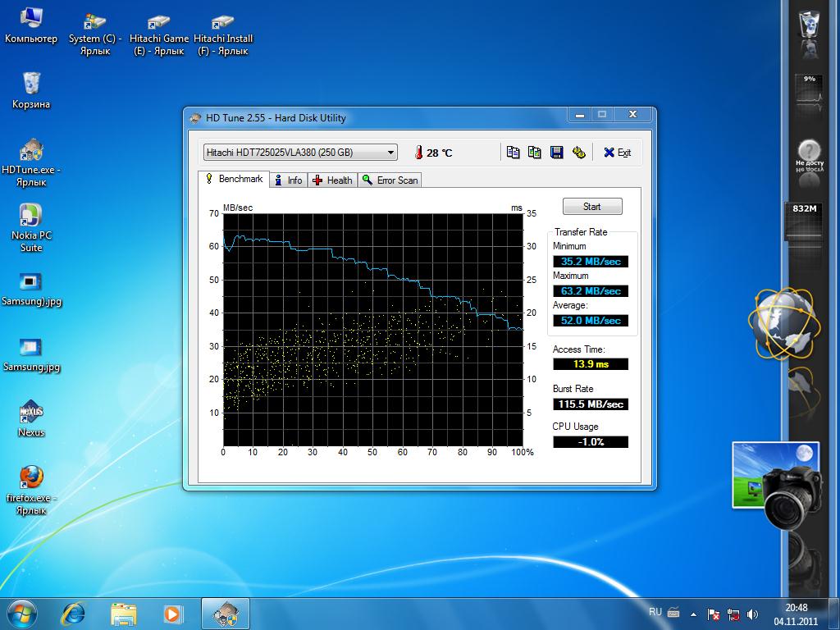
Task: Select the Samsung.jpg desktop thumbnail
Action: [x=31, y=355]
